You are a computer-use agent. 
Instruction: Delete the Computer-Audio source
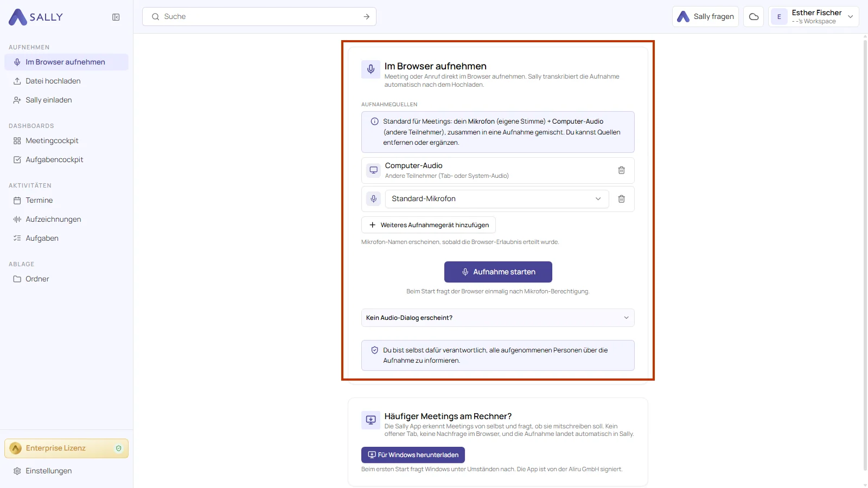coord(622,170)
